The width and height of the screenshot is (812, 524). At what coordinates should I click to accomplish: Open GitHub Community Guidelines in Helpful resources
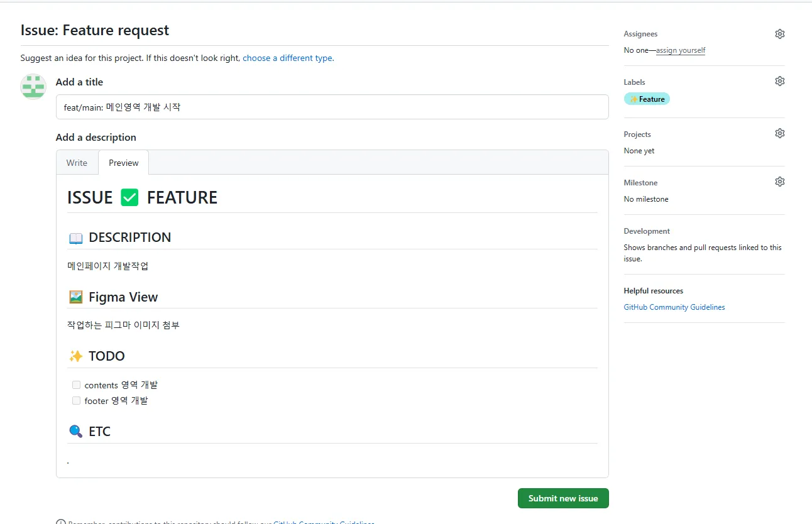pyautogui.click(x=674, y=307)
